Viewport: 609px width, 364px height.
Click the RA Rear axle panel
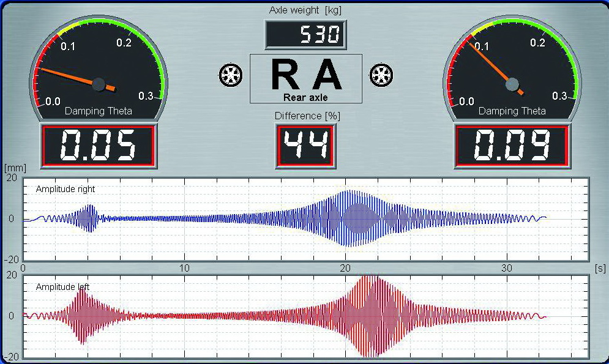click(305, 78)
